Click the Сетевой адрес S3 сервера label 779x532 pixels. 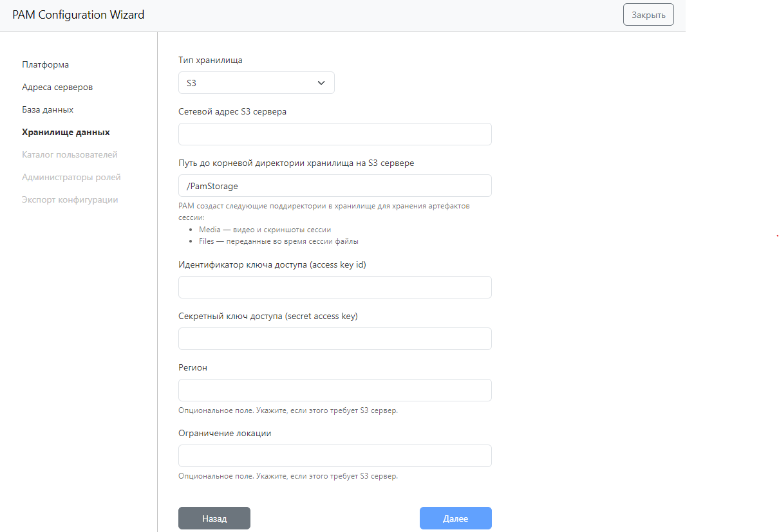[x=232, y=111]
